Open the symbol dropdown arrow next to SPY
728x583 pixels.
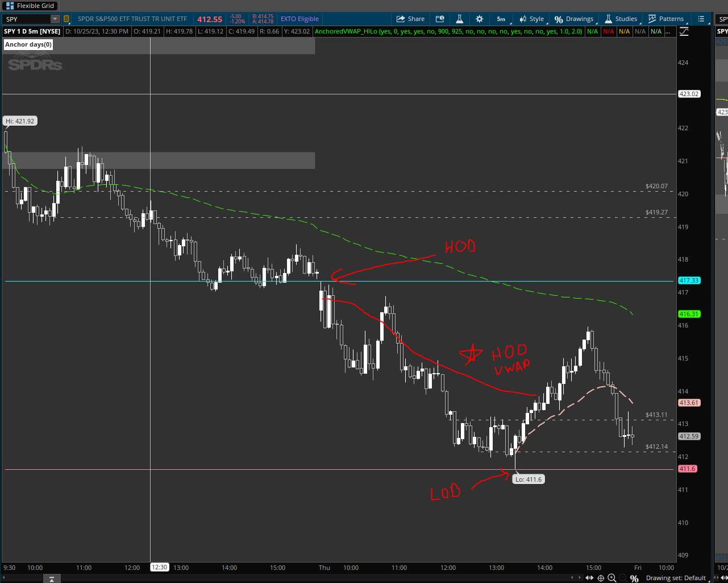(55, 19)
